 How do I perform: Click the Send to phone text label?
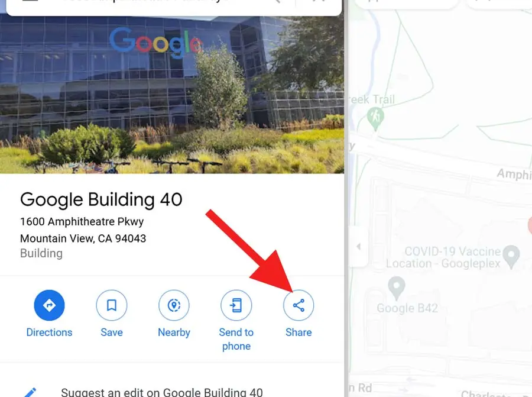point(236,339)
